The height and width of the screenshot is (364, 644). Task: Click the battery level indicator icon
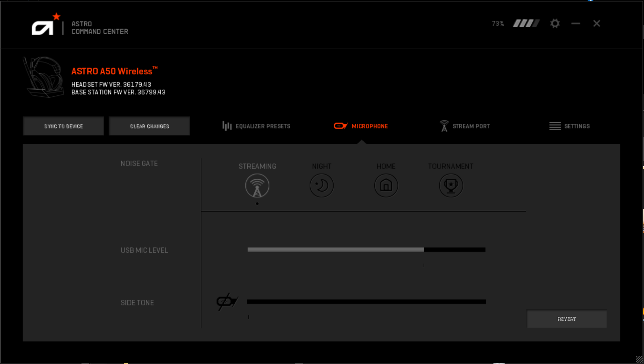(x=526, y=24)
